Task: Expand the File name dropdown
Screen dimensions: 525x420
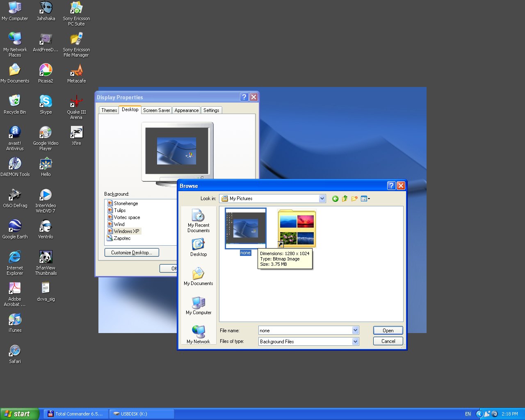Action: (355, 330)
